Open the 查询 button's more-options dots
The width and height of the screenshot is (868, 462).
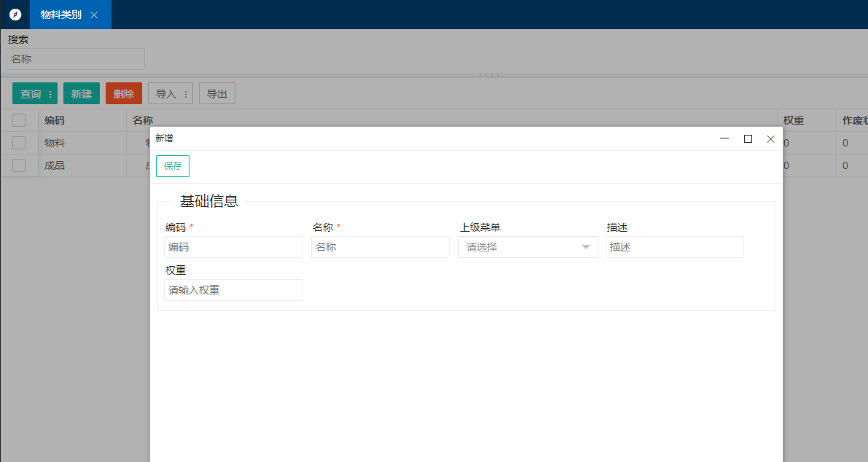50,94
